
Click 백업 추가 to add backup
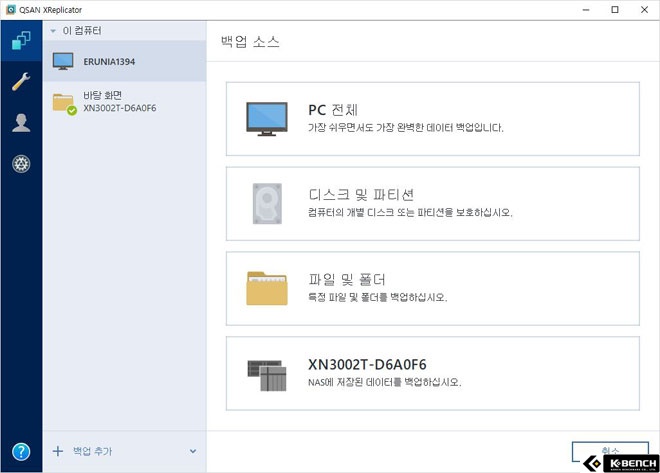(93, 451)
